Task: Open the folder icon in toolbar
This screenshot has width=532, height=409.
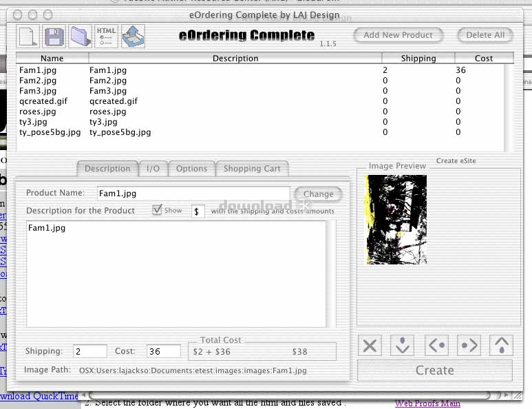Action: (x=81, y=36)
